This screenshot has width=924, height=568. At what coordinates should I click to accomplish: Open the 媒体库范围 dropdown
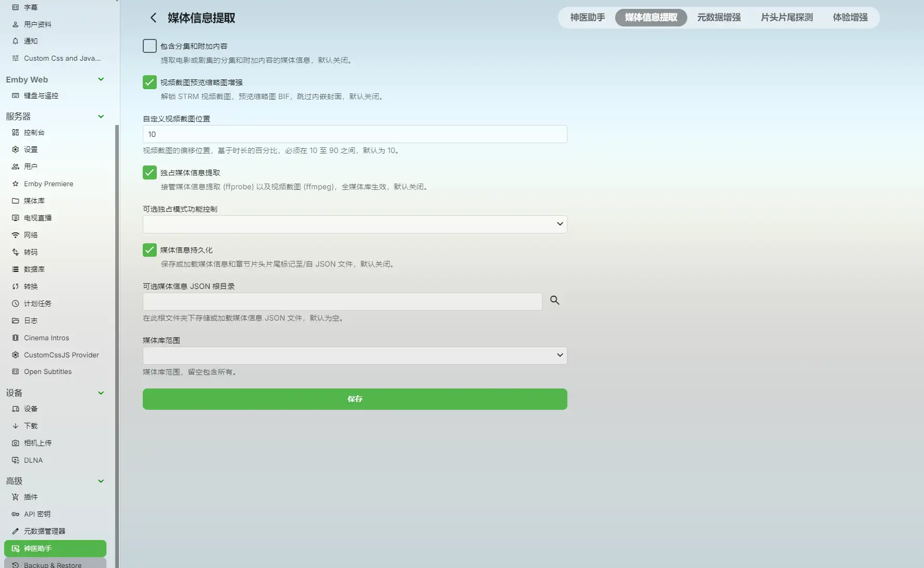(x=355, y=355)
